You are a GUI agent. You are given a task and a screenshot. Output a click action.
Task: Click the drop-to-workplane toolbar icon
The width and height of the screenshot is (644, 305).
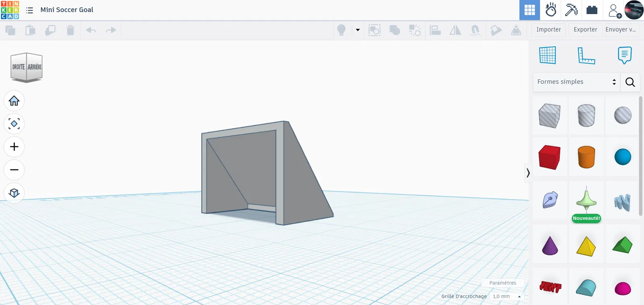pos(516,30)
